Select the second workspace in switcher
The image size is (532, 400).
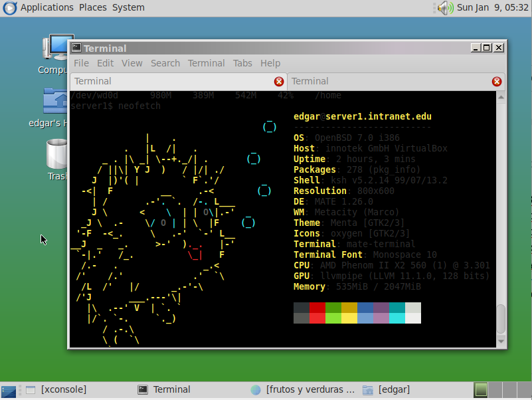pyautogui.click(x=495, y=390)
